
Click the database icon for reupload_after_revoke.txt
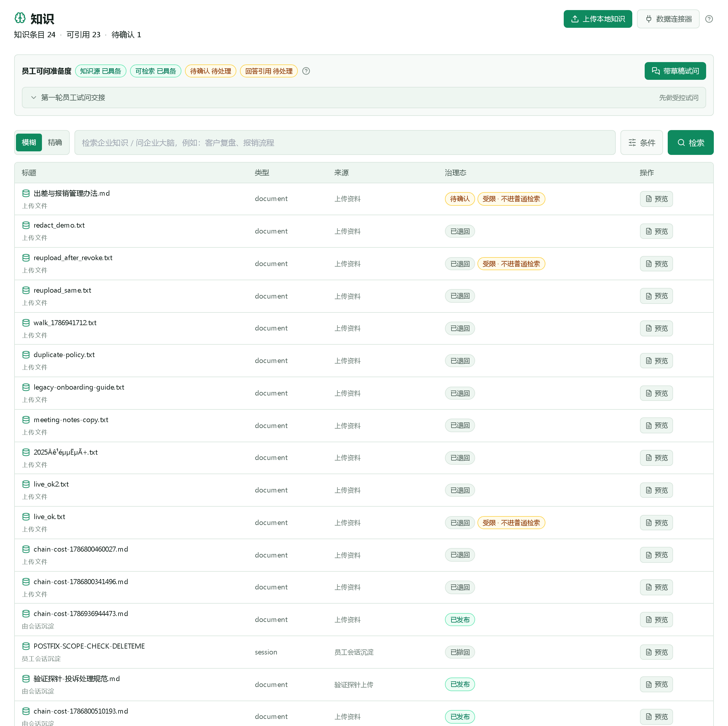[x=26, y=258]
